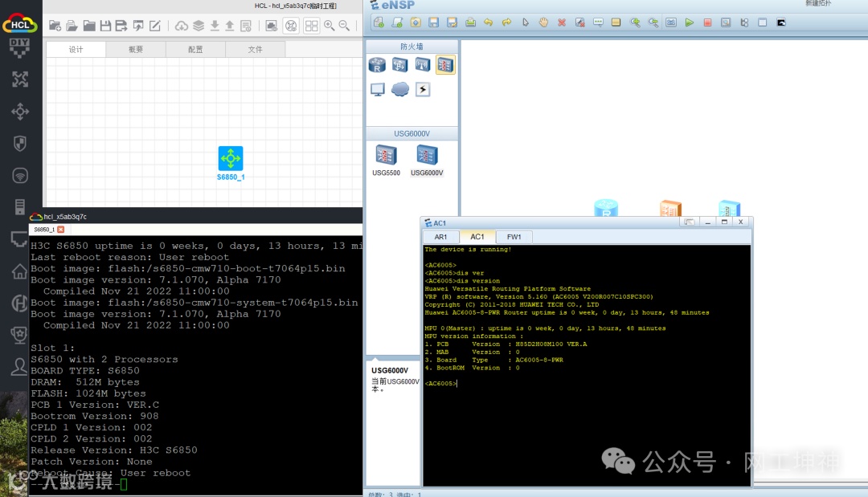Click the save project icon in HCL toolbar
This screenshot has height=497, width=868.
pos(105,26)
